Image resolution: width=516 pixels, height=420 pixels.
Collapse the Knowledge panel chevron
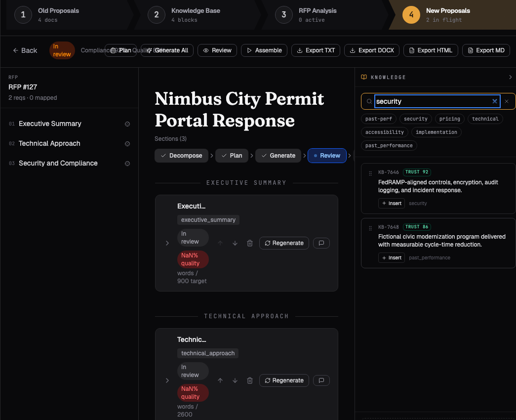pyautogui.click(x=511, y=77)
